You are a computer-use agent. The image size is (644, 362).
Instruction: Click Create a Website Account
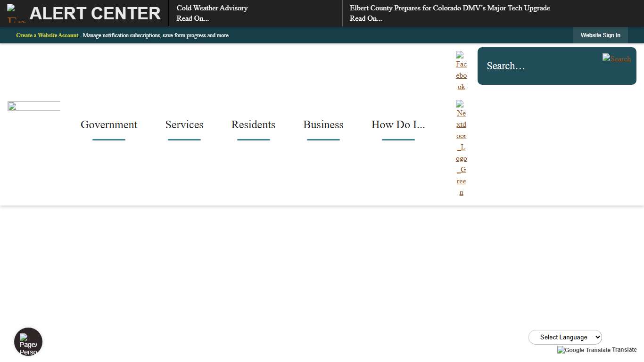pos(47,35)
